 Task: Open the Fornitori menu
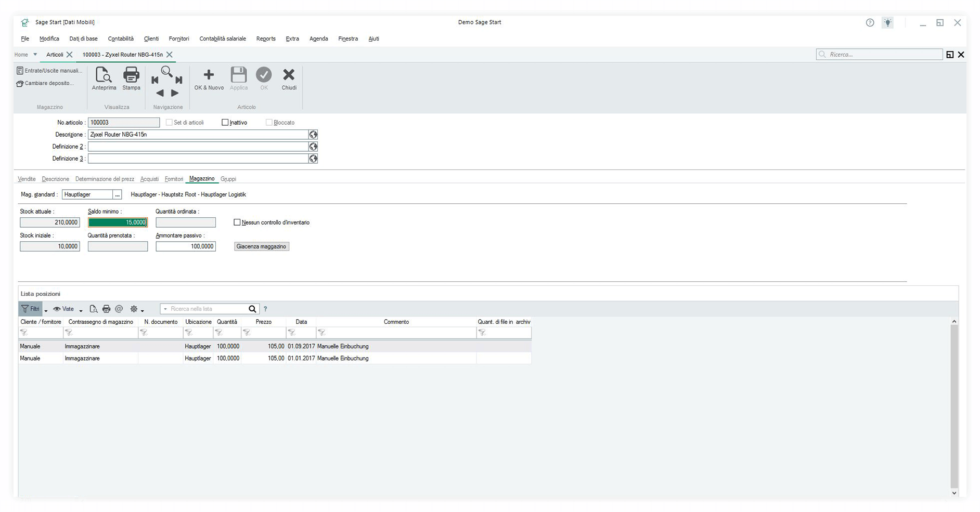point(179,39)
